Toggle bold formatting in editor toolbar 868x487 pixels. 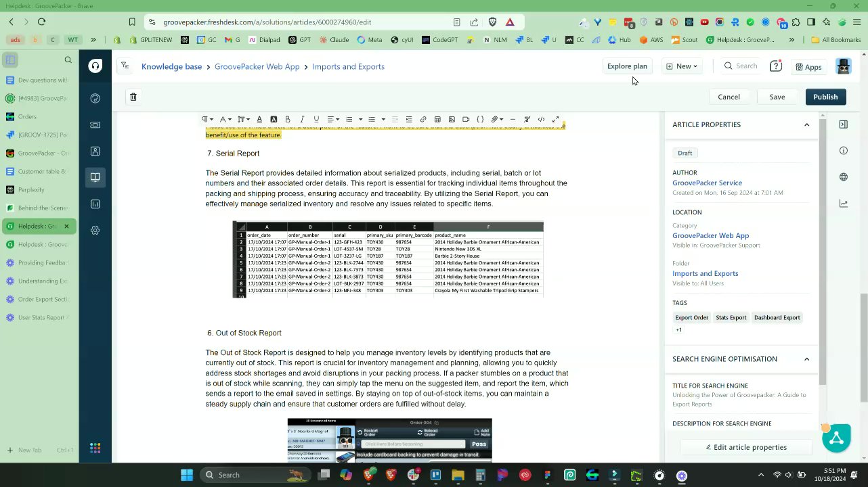click(x=288, y=119)
